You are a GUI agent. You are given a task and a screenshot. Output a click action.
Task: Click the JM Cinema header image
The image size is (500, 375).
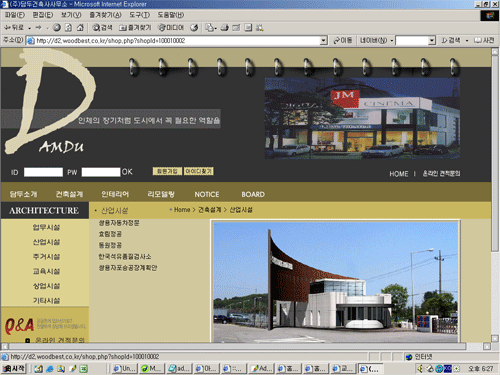pyautogui.click(x=362, y=118)
